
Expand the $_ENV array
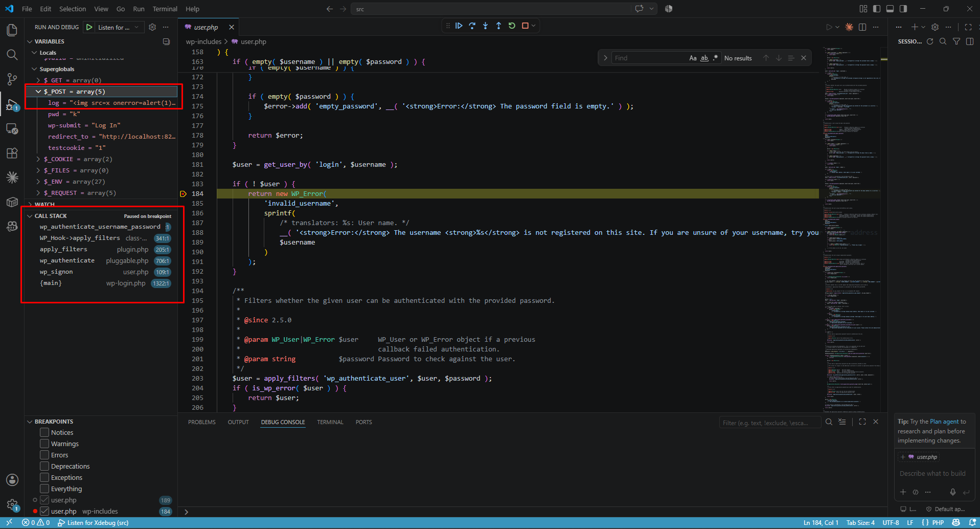coord(38,182)
